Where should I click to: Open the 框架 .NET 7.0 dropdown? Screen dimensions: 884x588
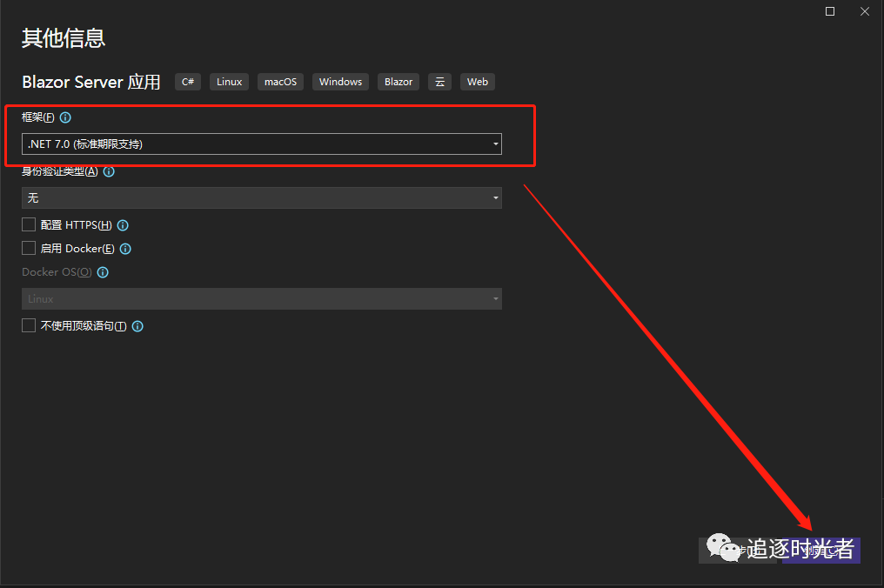261,144
